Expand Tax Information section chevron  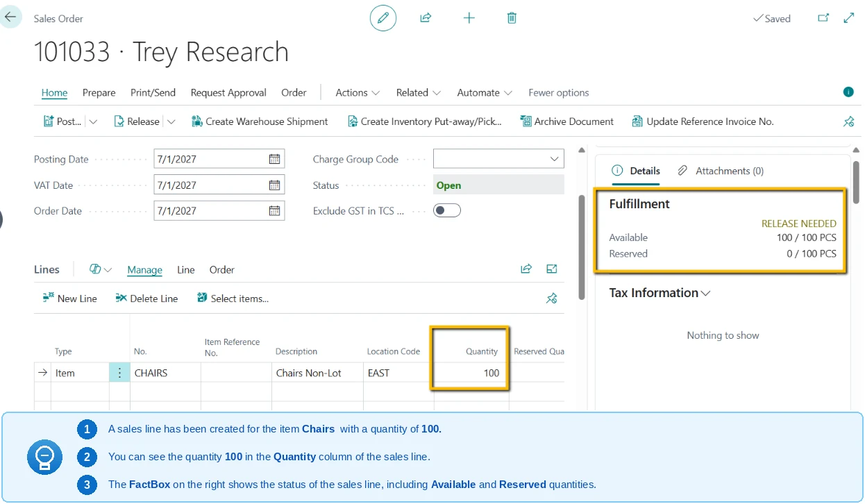click(x=706, y=293)
